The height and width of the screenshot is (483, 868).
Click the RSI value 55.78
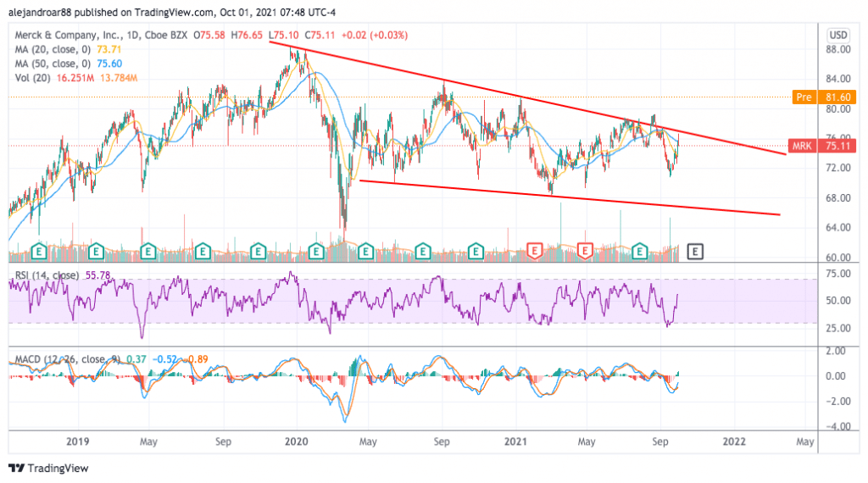click(x=98, y=275)
